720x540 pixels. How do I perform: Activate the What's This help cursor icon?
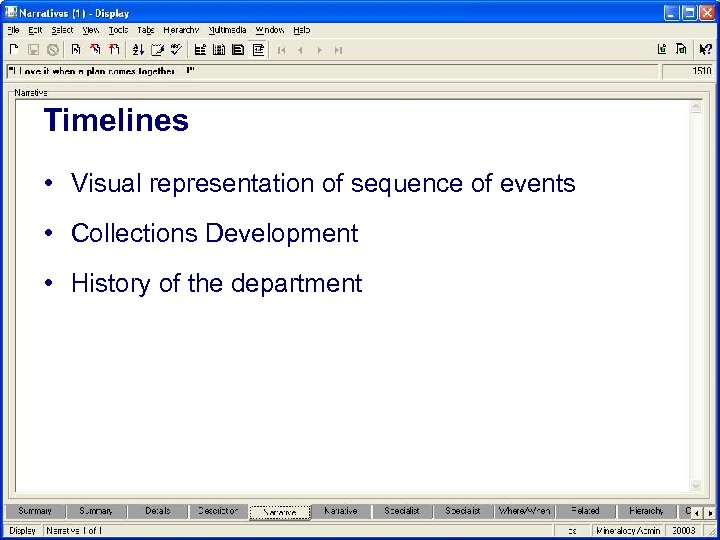pos(705,49)
